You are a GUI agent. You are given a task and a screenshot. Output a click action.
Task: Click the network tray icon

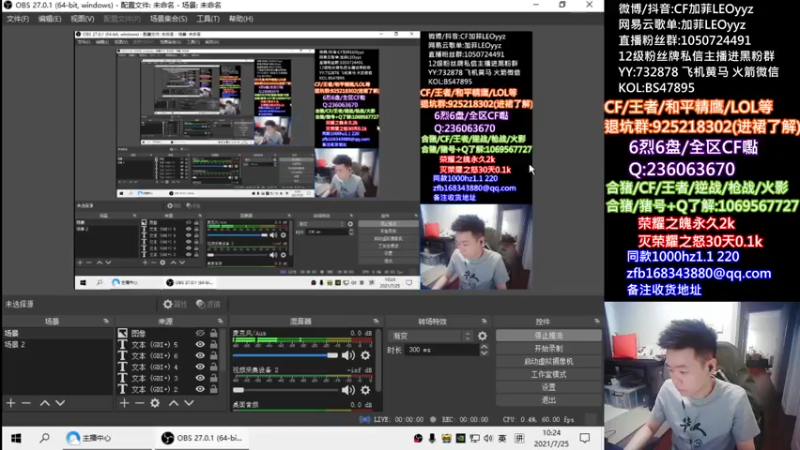pyautogui.click(x=474, y=438)
